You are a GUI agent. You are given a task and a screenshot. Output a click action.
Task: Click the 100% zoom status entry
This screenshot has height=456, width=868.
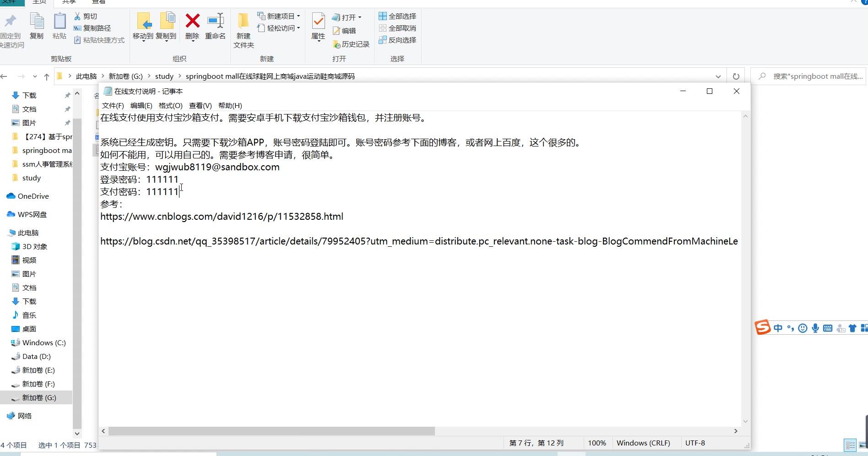(x=597, y=443)
